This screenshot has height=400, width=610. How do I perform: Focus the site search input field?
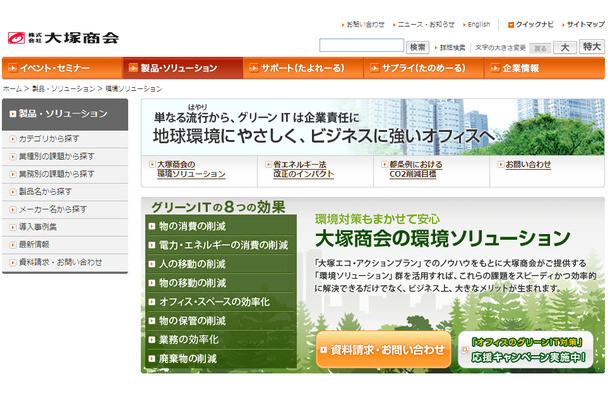tap(361, 45)
